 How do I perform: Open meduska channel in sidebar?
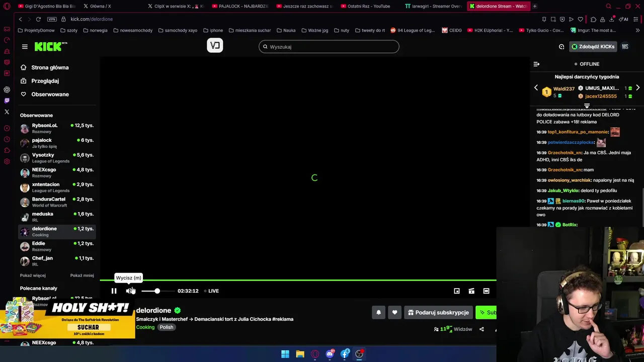pos(57,217)
